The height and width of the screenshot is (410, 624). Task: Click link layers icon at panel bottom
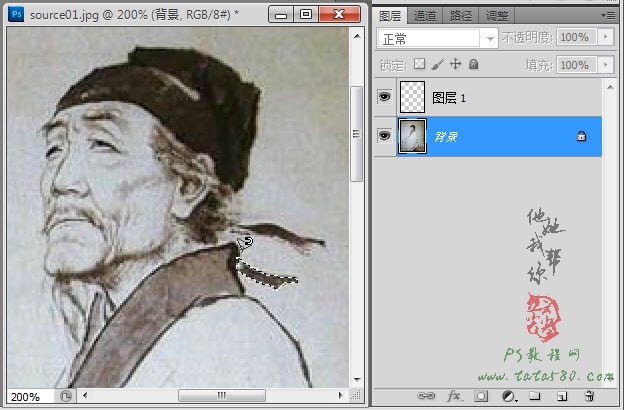426,396
